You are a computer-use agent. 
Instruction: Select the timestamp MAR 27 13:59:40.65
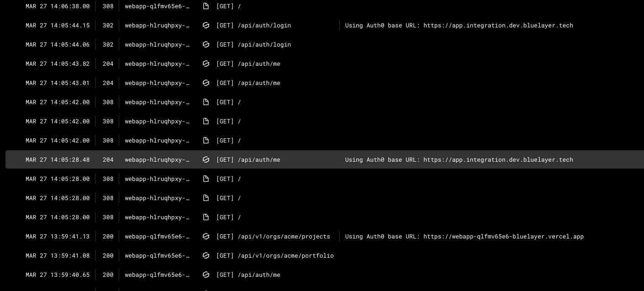pos(58,275)
